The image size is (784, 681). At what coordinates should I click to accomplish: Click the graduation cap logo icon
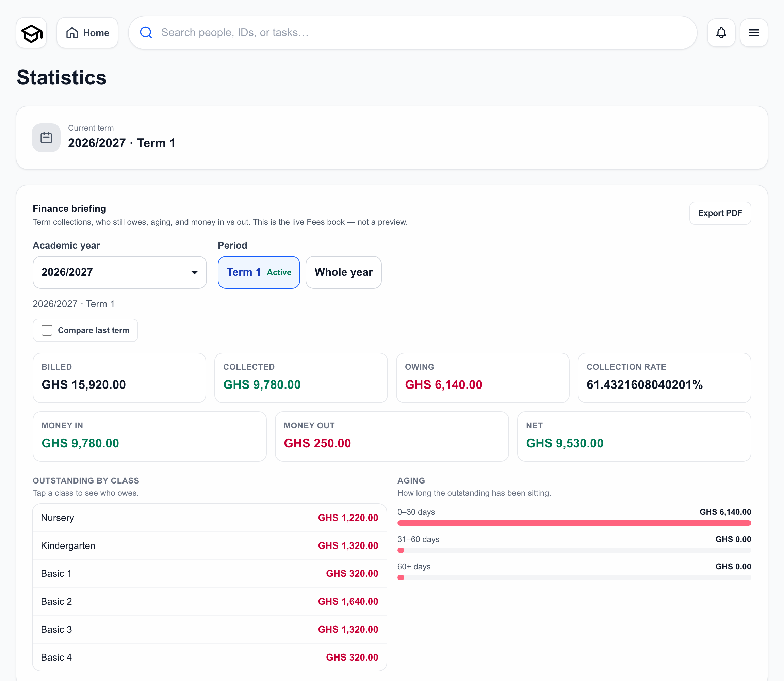32,33
